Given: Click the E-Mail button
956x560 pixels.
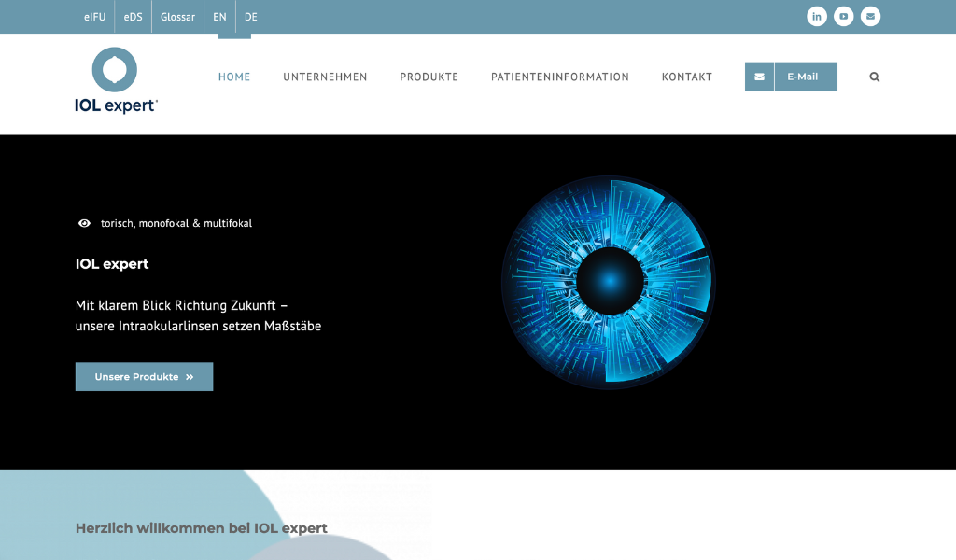Looking at the screenshot, I should [791, 77].
